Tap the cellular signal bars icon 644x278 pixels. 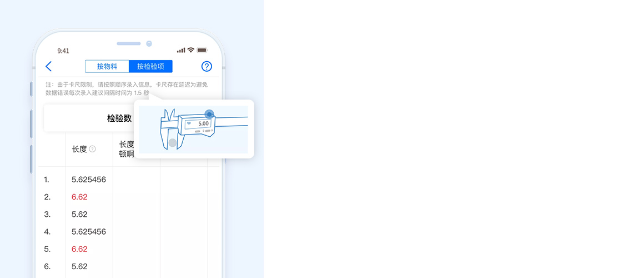(181, 50)
